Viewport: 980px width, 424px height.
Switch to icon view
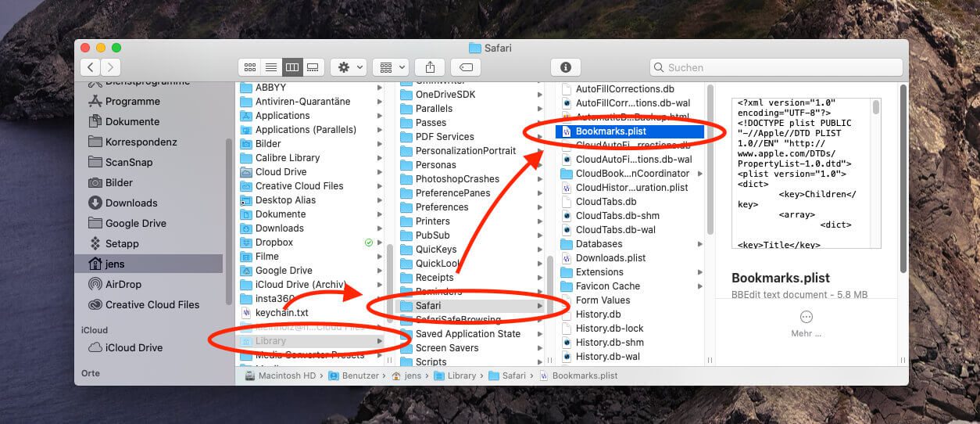(x=250, y=67)
